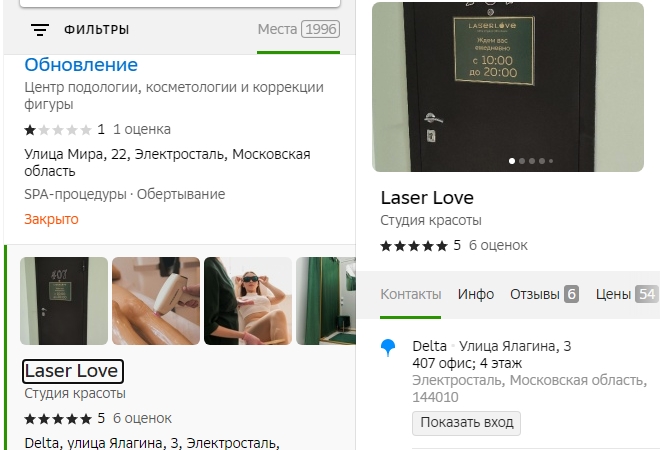
Task: Open the filters icon
Action: (40, 29)
